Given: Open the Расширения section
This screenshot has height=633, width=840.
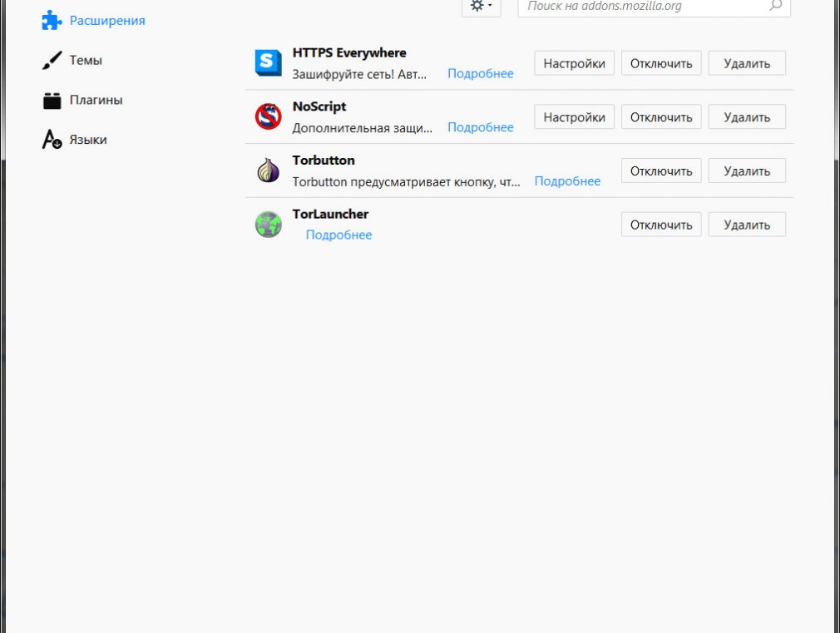Looking at the screenshot, I should [93, 20].
